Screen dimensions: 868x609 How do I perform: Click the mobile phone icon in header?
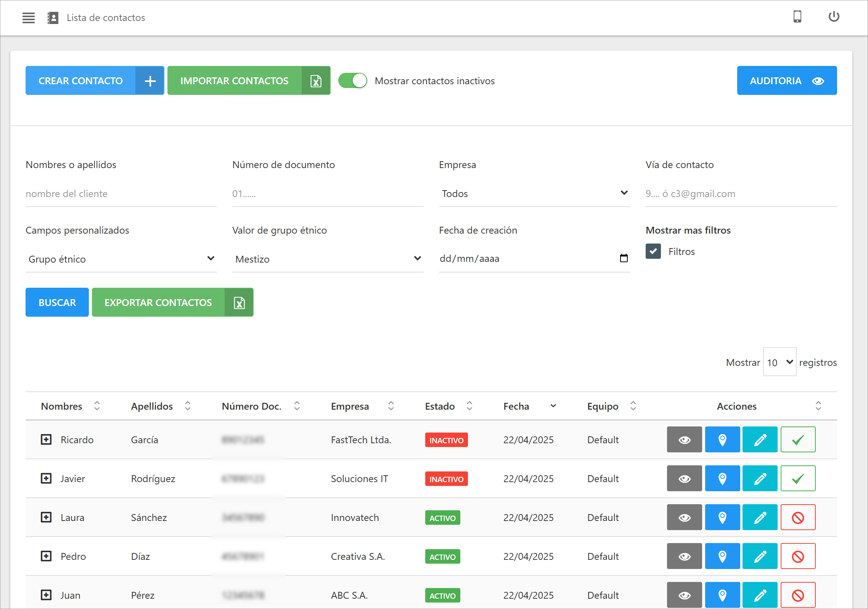coord(797,17)
